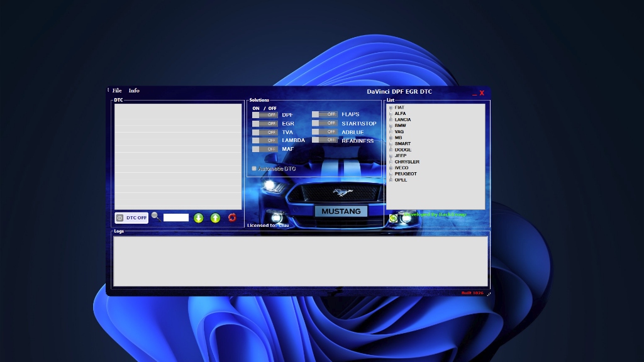
Task: Expand the BMW brand node
Action: [391, 126]
